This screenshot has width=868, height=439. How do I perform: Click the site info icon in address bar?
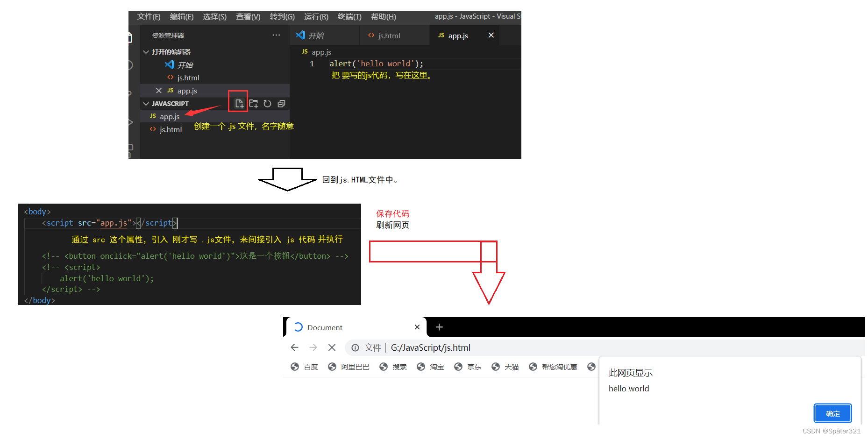pyautogui.click(x=356, y=347)
